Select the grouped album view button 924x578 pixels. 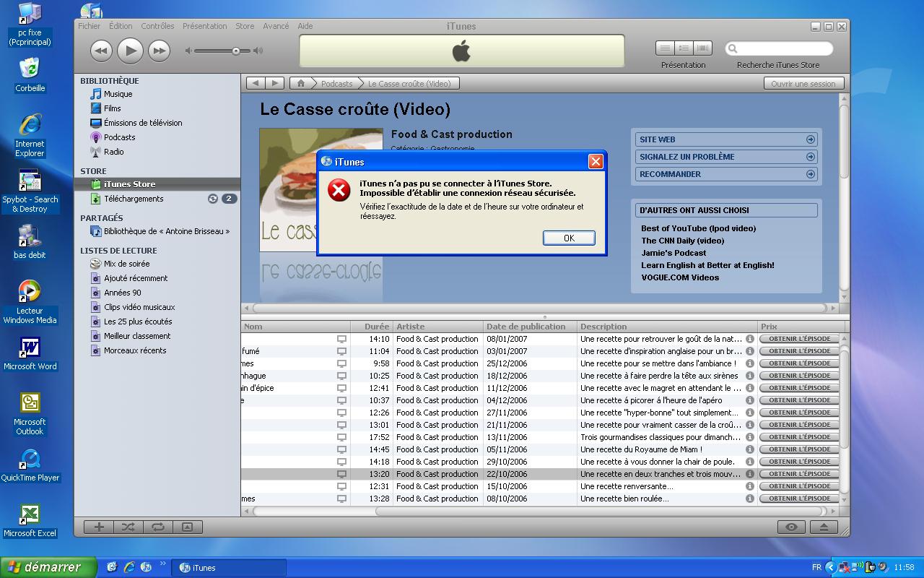pos(684,48)
